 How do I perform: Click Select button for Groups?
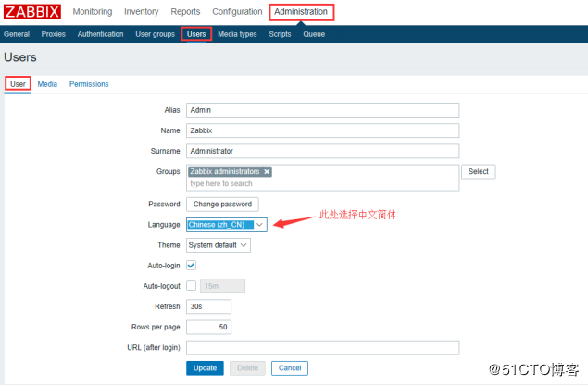point(479,172)
